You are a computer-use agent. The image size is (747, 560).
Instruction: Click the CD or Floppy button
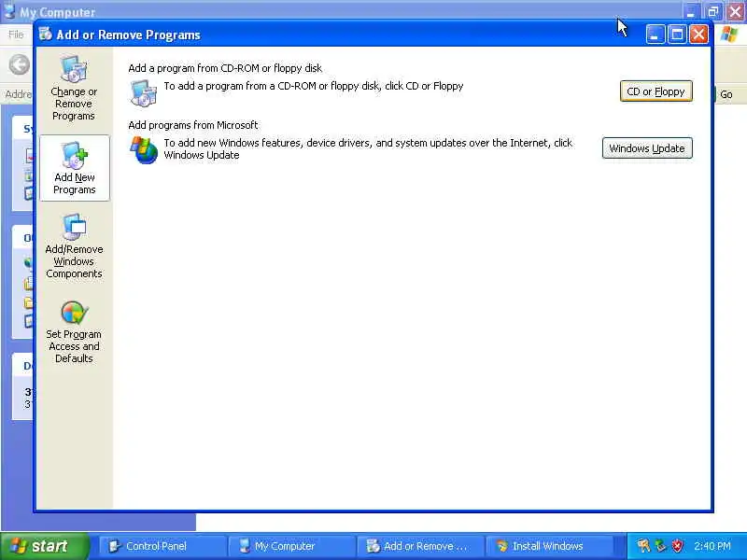655,91
